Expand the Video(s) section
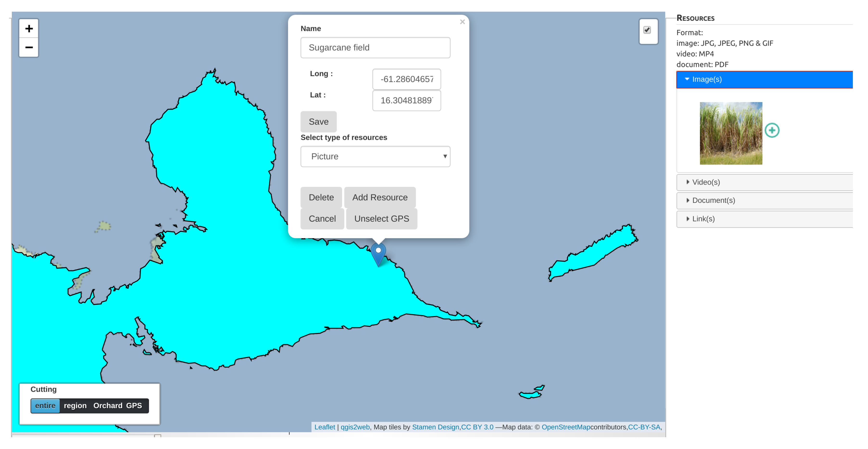The height and width of the screenshot is (449, 868). [764, 182]
